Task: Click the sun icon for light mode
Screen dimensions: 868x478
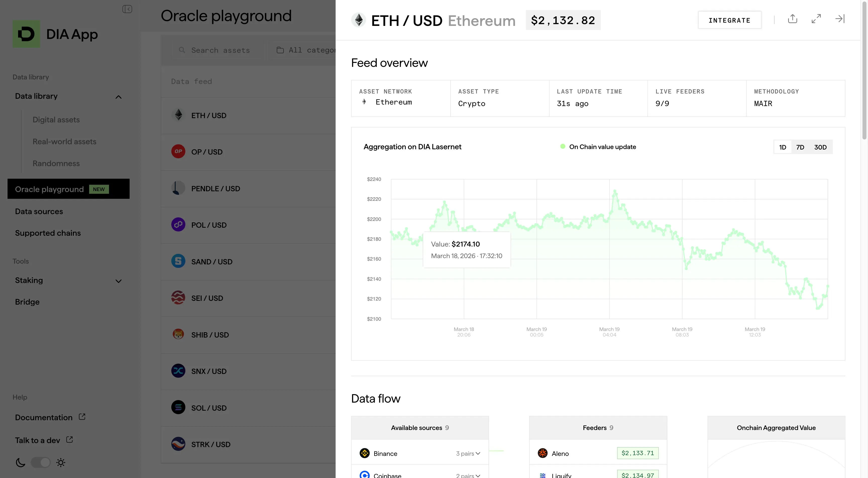Action: tap(61, 462)
